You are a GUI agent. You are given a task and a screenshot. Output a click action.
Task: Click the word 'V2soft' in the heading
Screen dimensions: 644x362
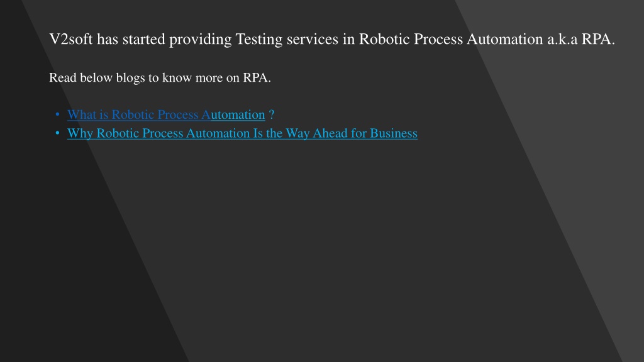click(x=71, y=40)
